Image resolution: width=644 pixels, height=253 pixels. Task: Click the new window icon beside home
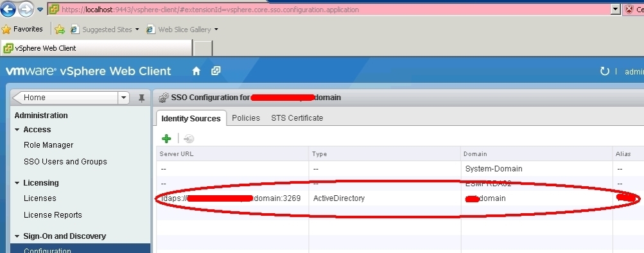(216, 71)
